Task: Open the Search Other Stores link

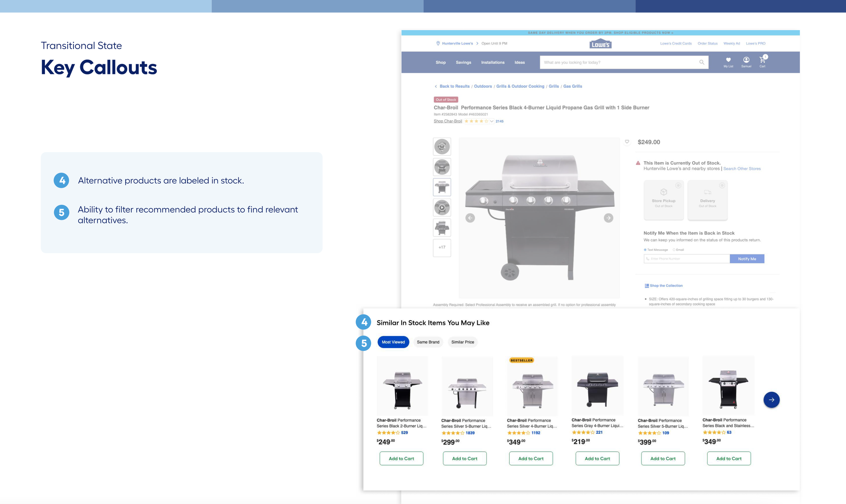Action: pyautogui.click(x=742, y=169)
